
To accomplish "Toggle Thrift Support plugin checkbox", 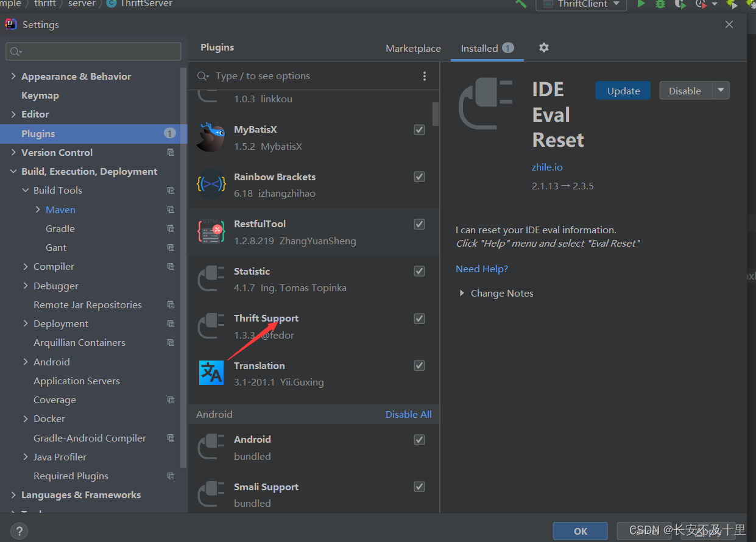I will 419,319.
